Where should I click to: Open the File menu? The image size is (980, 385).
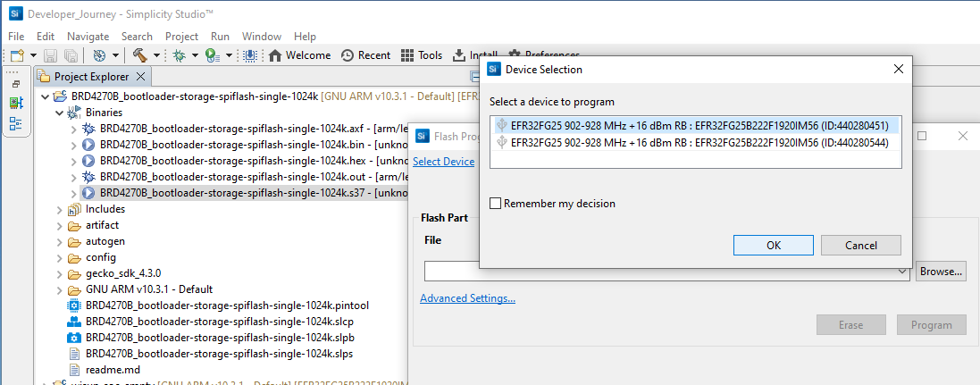[x=16, y=37]
